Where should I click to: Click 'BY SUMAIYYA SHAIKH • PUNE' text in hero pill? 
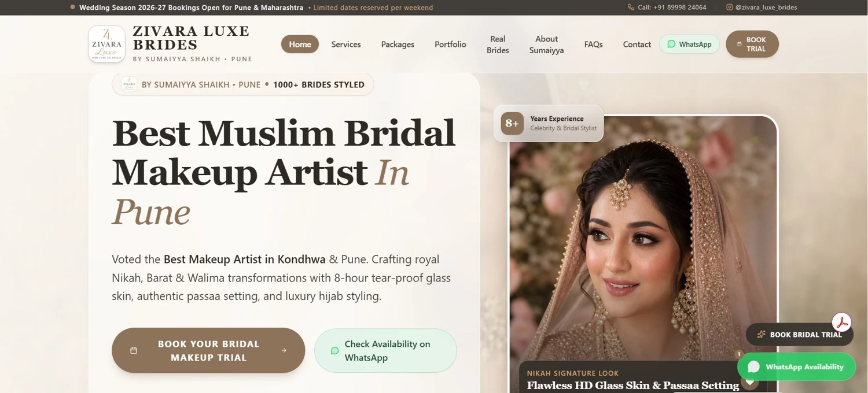click(x=201, y=84)
